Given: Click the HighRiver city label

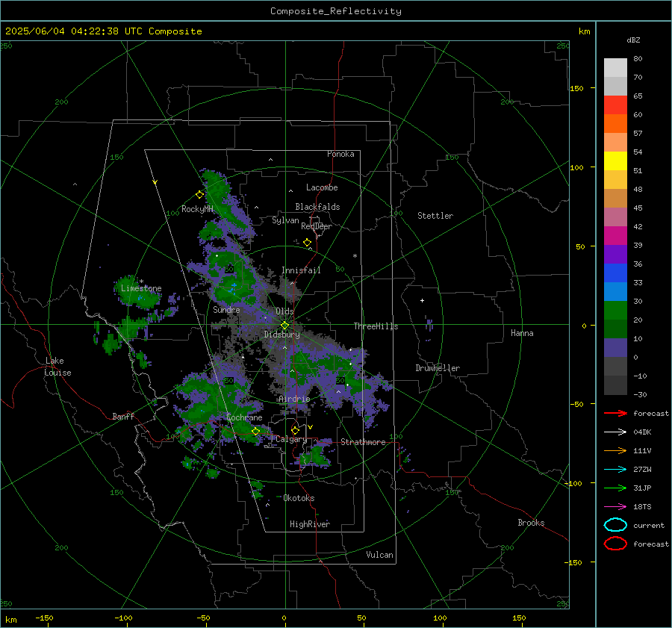Looking at the screenshot, I should click(310, 524).
